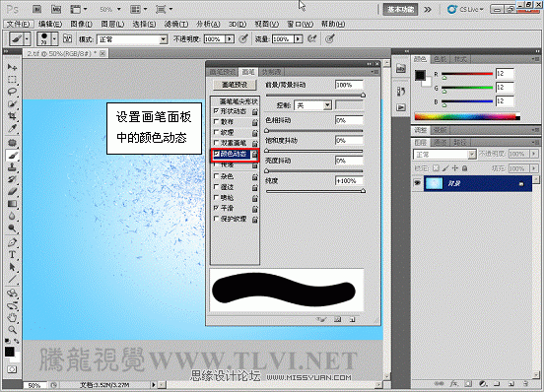Click the 画笔预设 button in brush panel

235,85
